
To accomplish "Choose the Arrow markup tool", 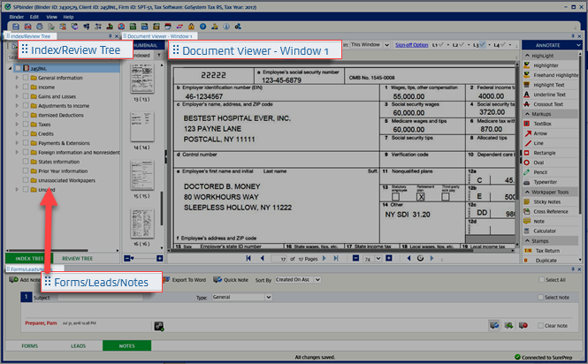I will click(x=539, y=133).
